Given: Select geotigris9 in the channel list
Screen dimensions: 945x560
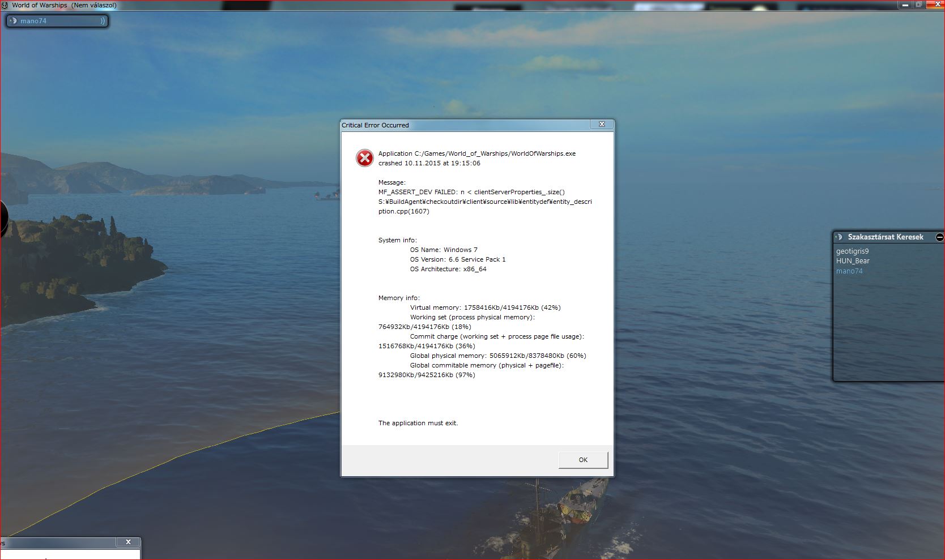Looking at the screenshot, I should (852, 251).
